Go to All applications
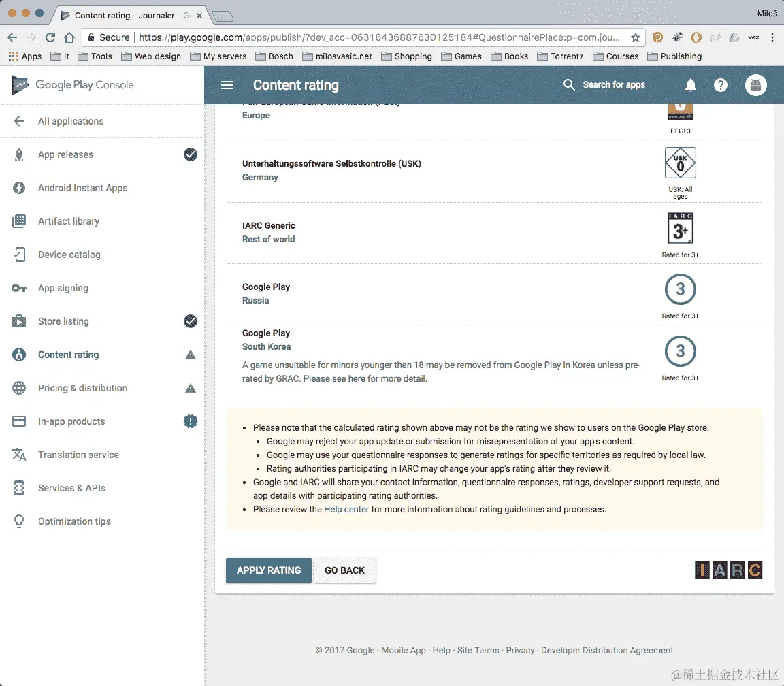 click(71, 121)
